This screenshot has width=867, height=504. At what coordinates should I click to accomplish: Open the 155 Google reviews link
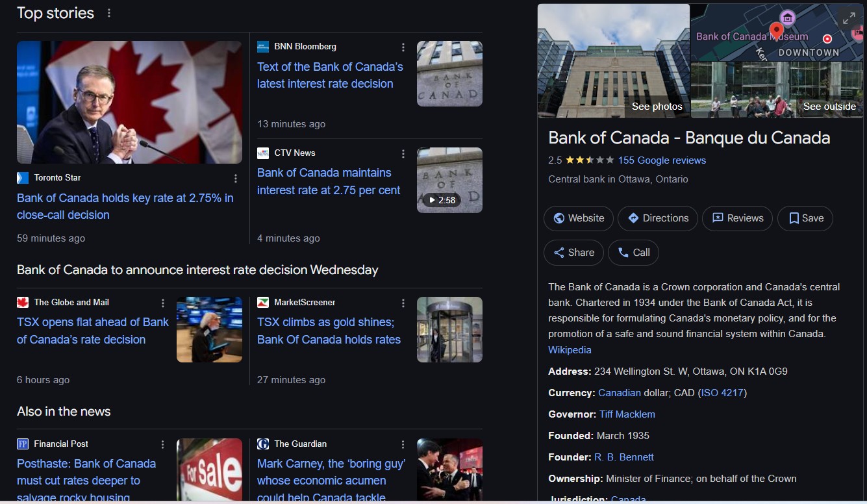[662, 160]
